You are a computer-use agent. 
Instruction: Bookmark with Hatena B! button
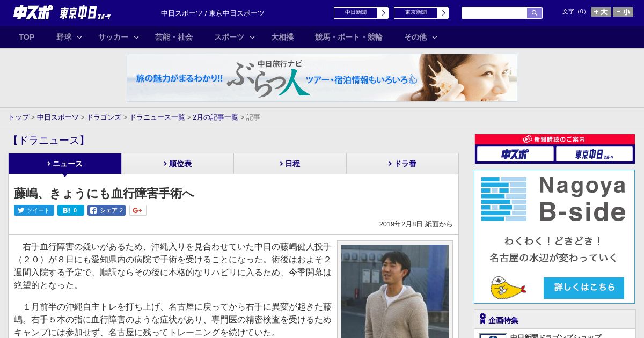tap(71, 210)
